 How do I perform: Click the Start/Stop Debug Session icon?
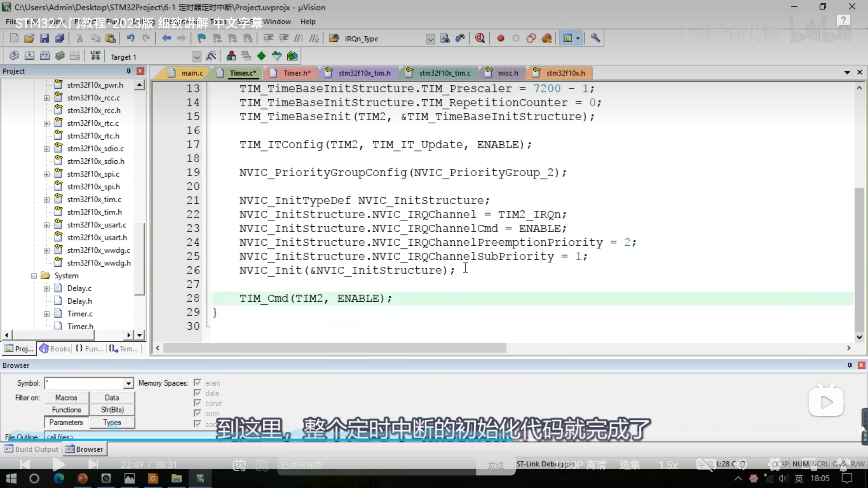point(479,38)
